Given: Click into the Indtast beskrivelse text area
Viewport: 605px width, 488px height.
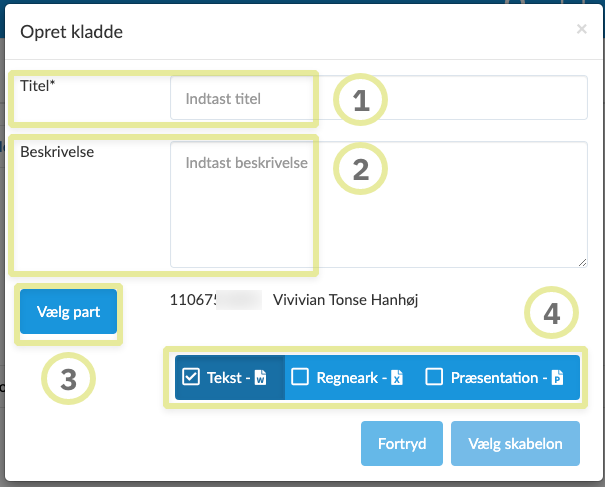Looking at the screenshot, I should [378, 204].
